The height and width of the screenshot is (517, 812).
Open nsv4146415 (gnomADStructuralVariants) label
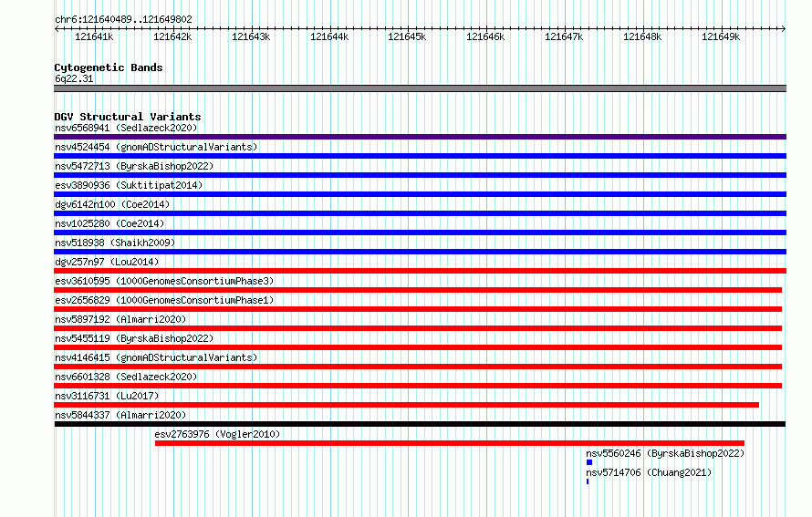(x=156, y=357)
